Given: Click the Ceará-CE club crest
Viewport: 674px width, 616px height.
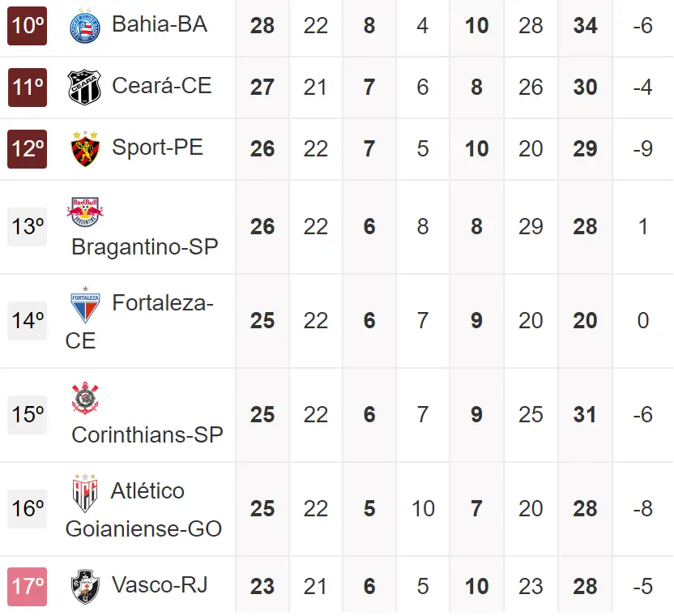Looking at the screenshot, I should click(x=84, y=87).
